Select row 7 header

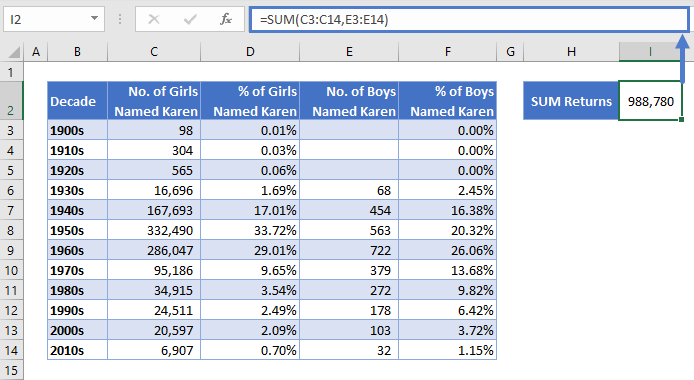click(11, 211)
